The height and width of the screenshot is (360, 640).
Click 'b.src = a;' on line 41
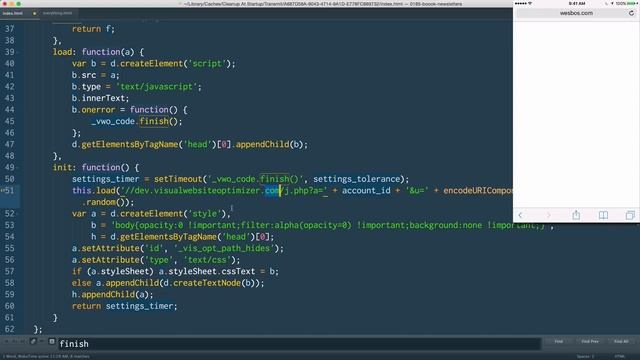coord(96,75)
